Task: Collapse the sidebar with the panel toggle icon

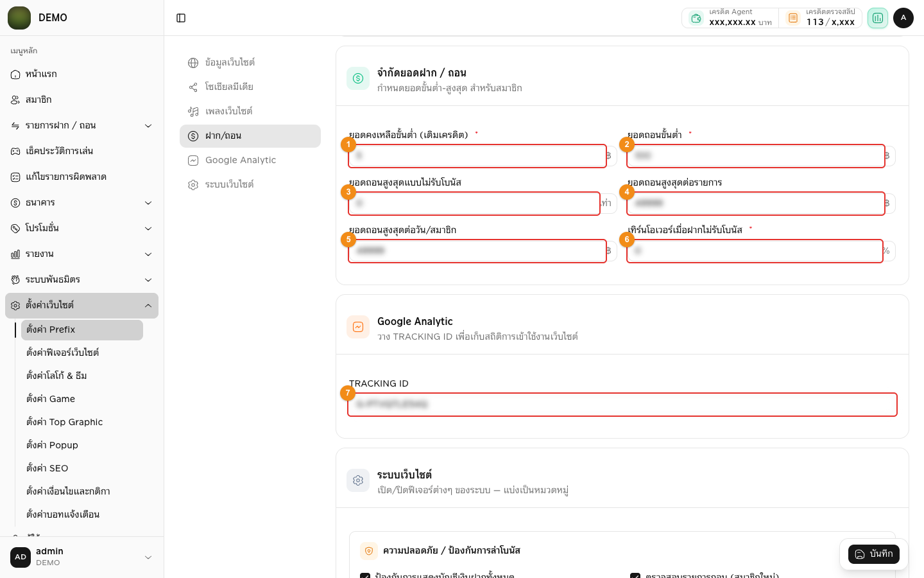Action: [x=181, y=18]
